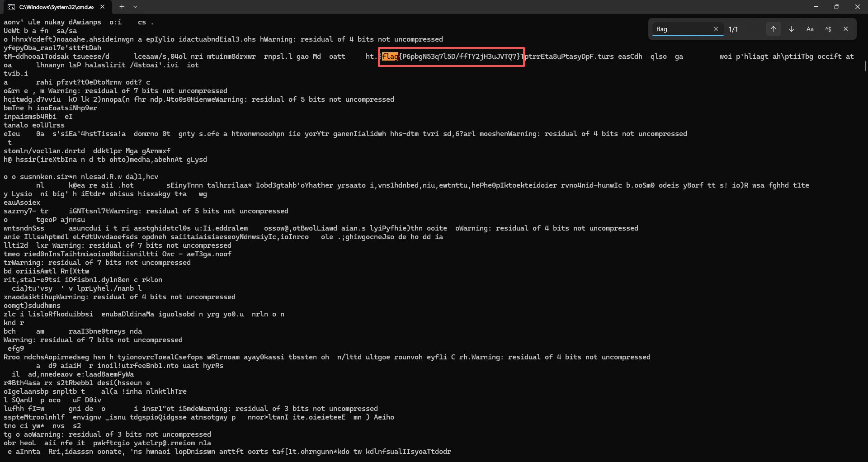868x462 pixels.
Task: Close the terminal window
Action: pyautogui.click(x=858, y=7)
